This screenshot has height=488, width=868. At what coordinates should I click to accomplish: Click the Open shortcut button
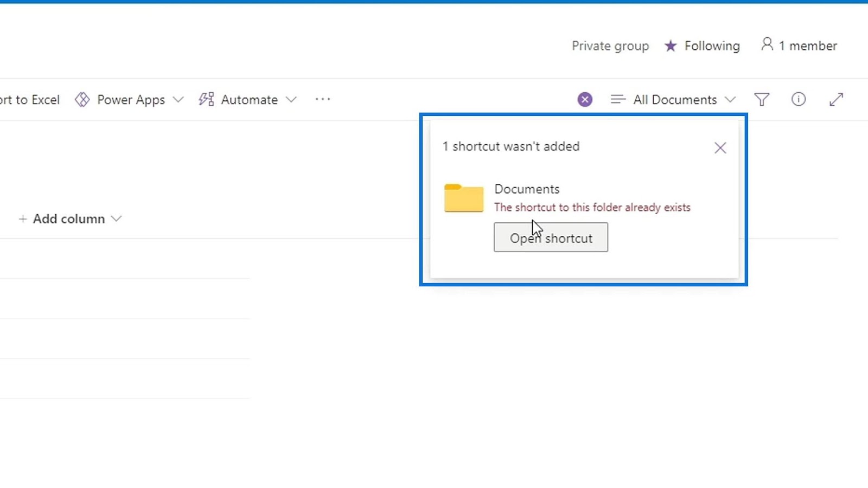pyautogui.click(x=551, y=237)
